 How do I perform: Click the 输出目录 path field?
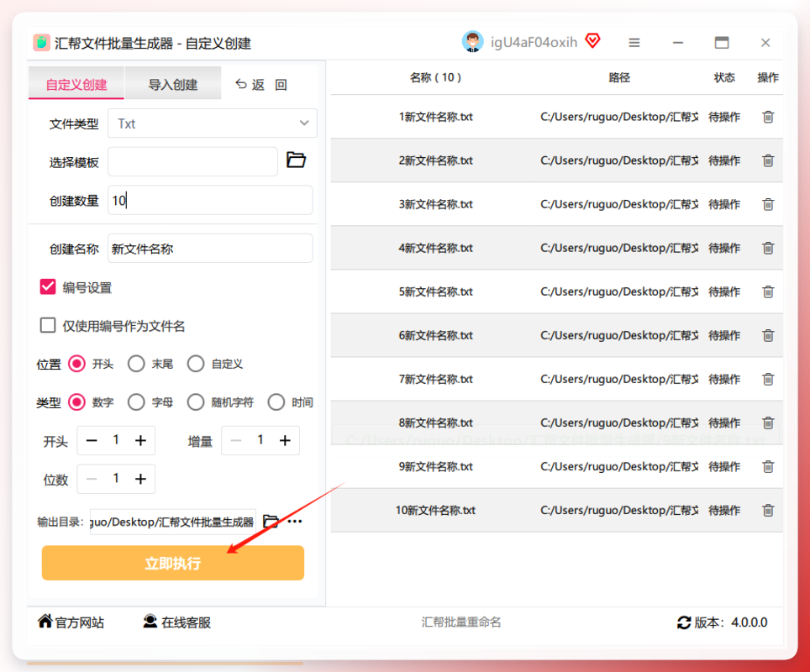point(172,522)
